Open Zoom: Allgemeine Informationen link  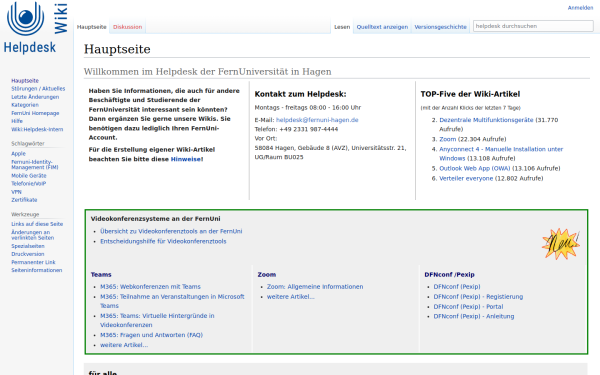pos(315,287)
